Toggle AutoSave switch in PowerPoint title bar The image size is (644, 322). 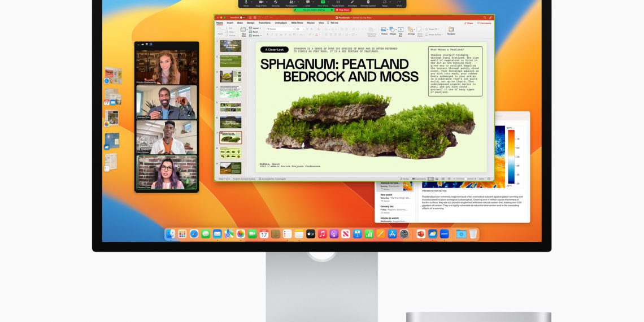[242, 18]
